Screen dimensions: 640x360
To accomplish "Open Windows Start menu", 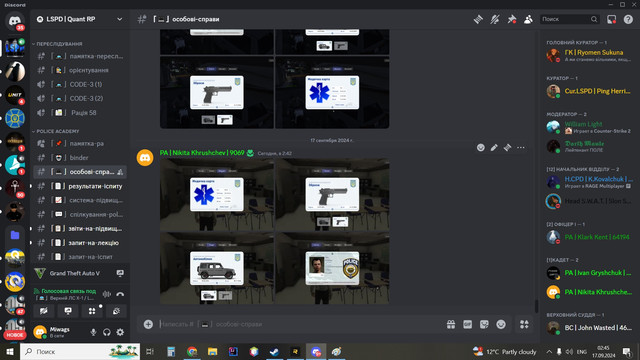I will [10, 351].
